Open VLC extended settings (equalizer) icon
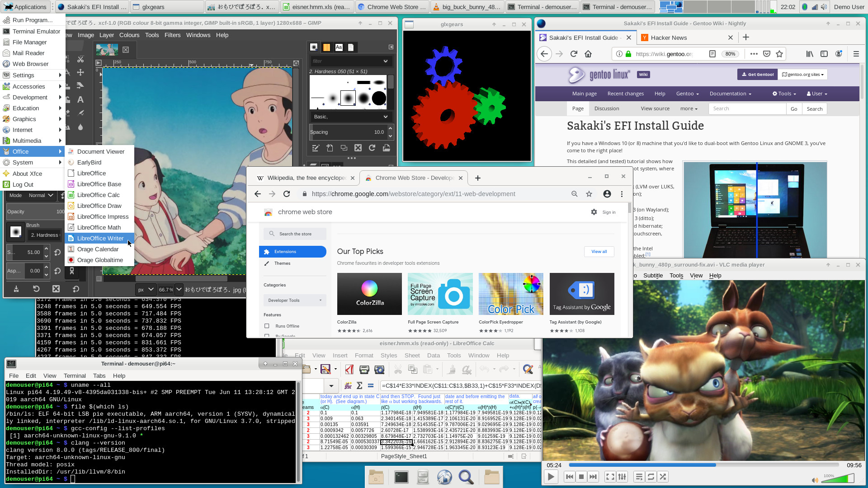This screenshot has width=868, height=488. point(623,477)
